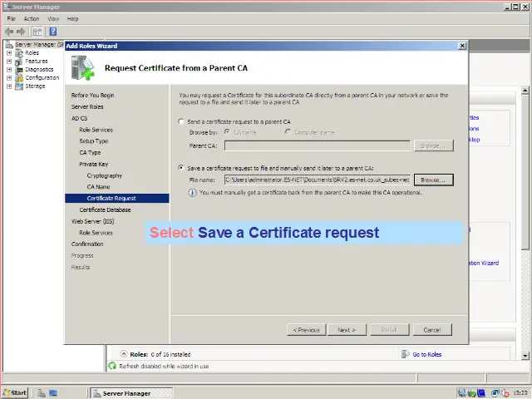The height and width of the screenshot is (399, 532).
Task: Click the Go to Roles icon
Action: 406,354
